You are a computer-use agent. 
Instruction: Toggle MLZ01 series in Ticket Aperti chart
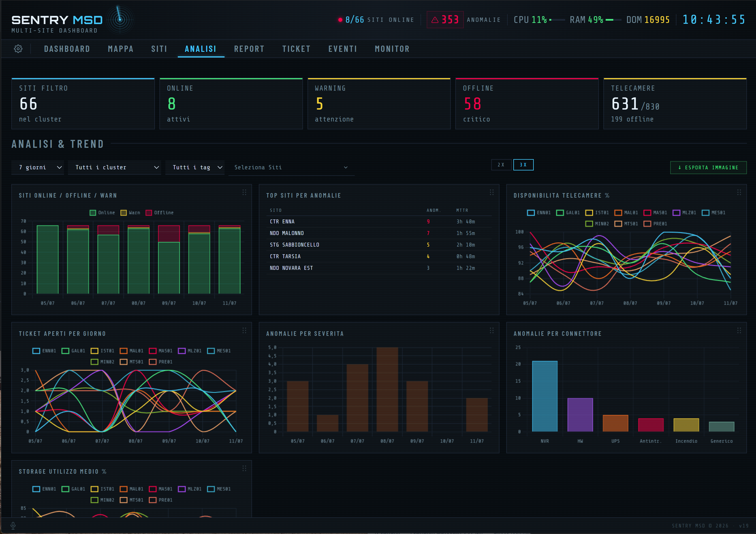[190, 351]
